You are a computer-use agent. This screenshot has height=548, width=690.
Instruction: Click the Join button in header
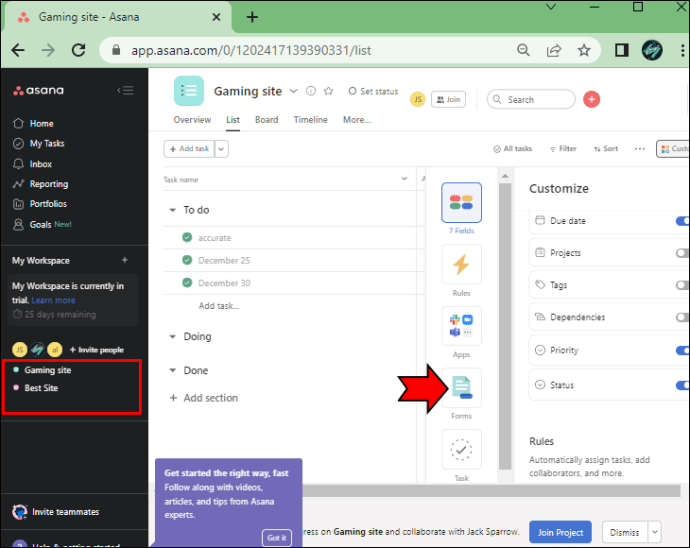coord(448,99)
